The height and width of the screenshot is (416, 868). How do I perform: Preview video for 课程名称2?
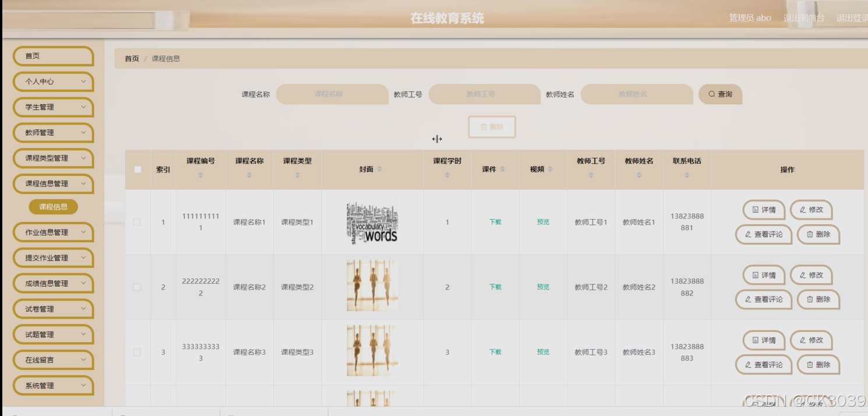tap(543, 287)
